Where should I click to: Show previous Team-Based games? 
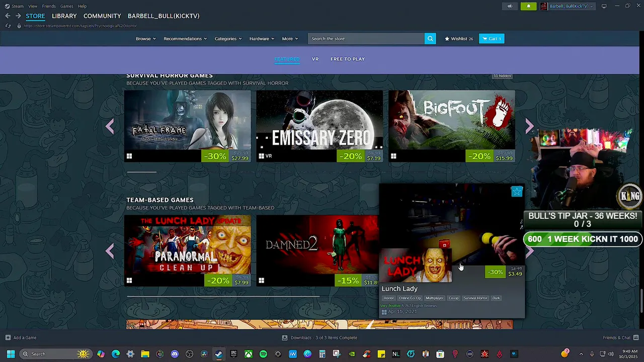110,251
